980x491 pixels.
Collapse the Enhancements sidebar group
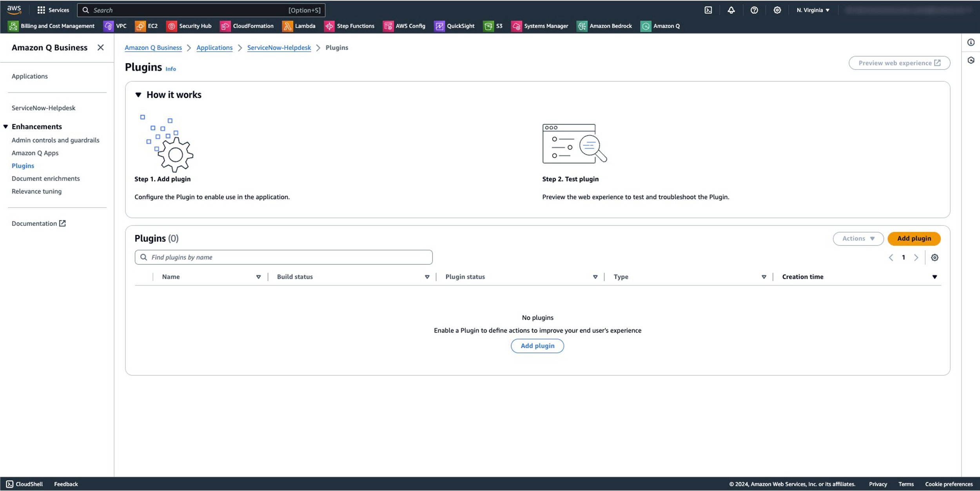pyautogui.click(x=6, y=127)
